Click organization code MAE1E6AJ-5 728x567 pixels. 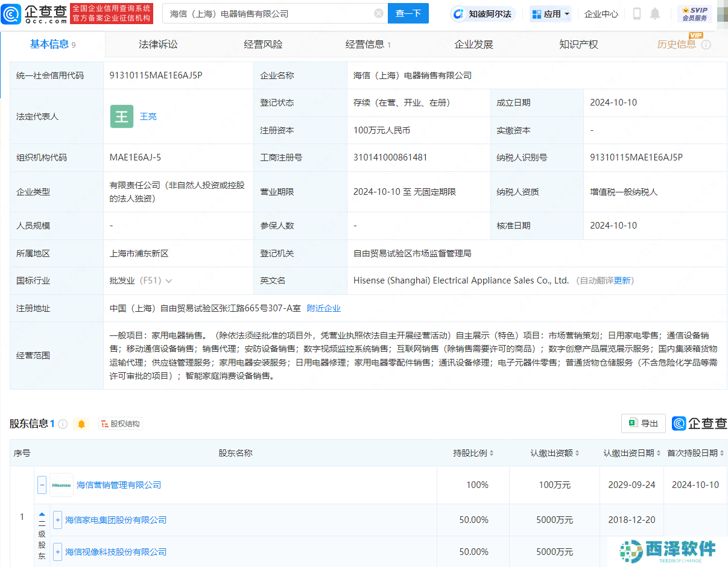tap(136, 157)
